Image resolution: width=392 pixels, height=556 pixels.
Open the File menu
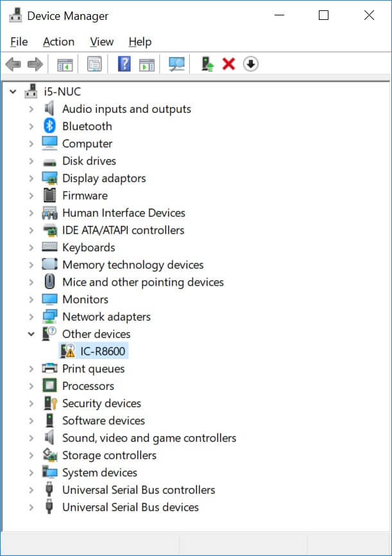tap(19, 42)
